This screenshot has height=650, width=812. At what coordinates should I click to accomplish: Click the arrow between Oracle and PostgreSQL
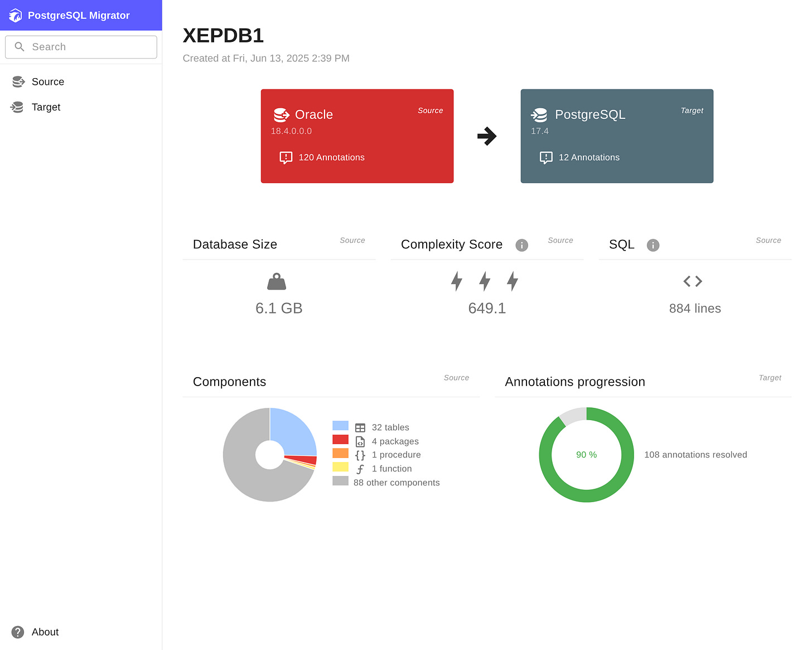pyautogui.click(x=487, y=136)
